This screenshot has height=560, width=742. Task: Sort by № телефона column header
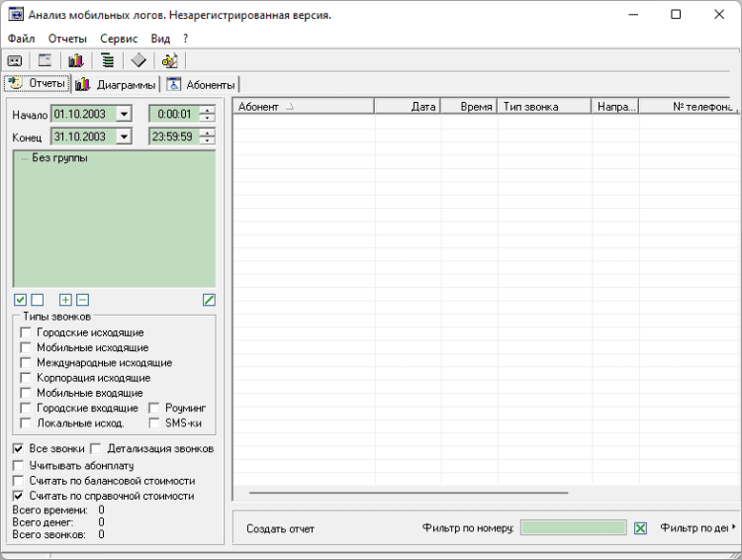[689, 107]
